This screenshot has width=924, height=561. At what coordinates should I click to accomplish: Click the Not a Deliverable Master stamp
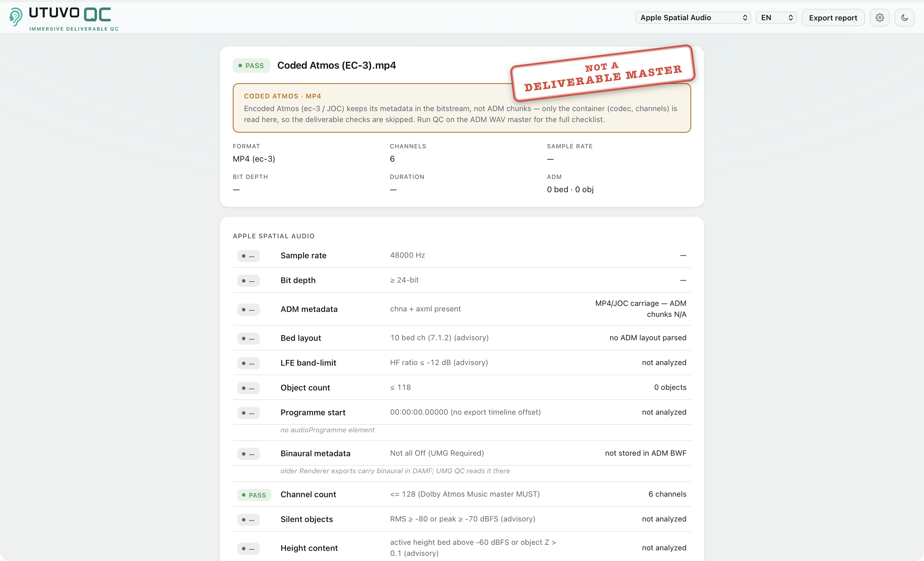603,74
